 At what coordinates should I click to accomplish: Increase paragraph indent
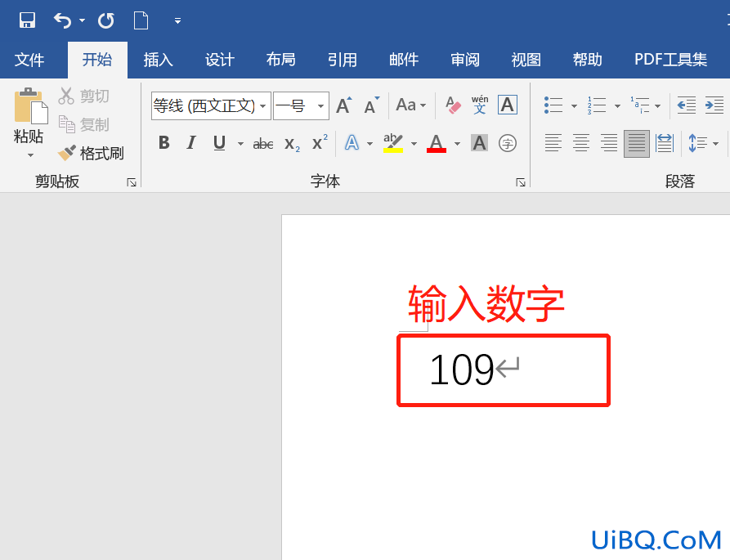coord(714,105)
